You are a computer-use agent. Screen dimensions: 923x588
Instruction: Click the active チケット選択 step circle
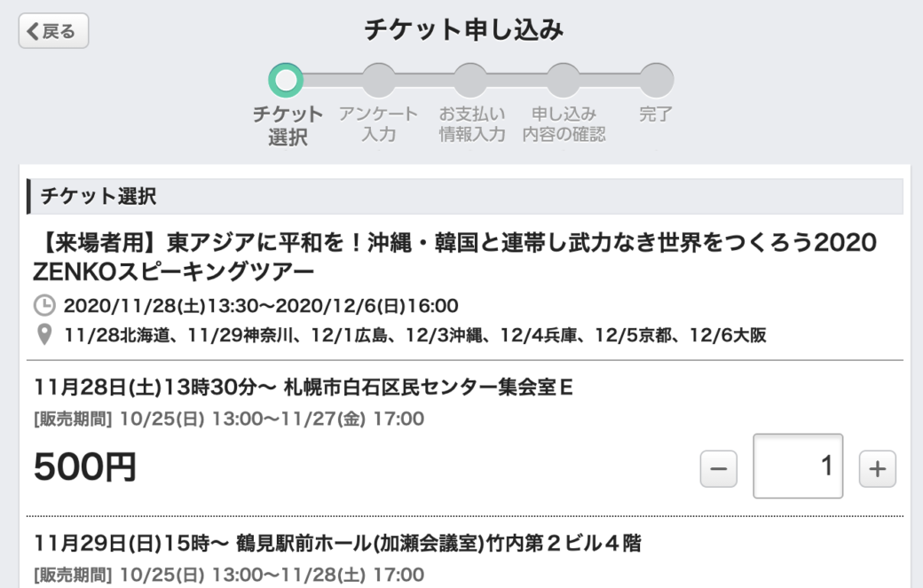[x=285, y=80]
